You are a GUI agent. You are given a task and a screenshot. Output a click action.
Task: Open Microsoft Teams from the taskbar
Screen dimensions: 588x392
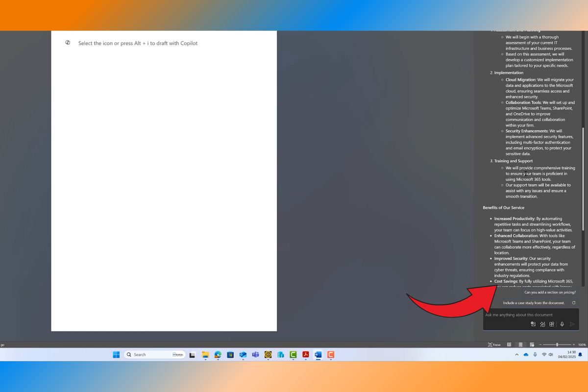click(x=255, y=355)
